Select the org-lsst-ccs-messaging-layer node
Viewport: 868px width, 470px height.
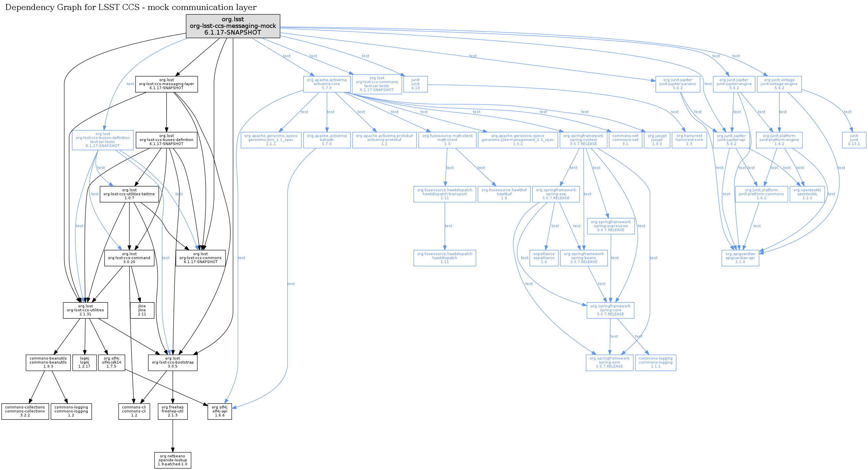click(166, 84)
